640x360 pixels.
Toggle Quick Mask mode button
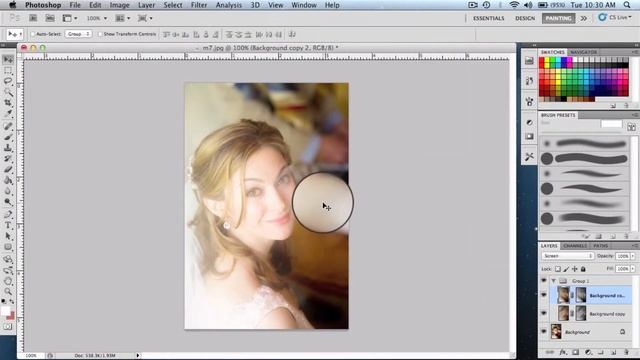tap(8, 327)
